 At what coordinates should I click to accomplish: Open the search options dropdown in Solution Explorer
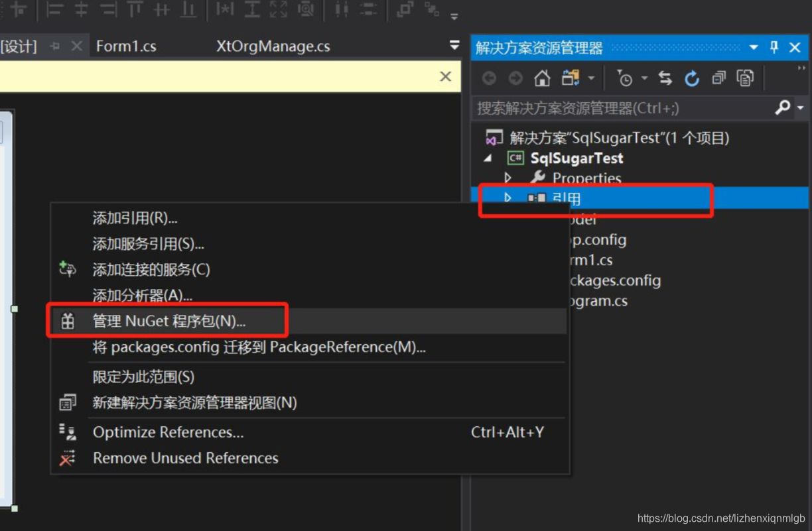click(800, 108)
